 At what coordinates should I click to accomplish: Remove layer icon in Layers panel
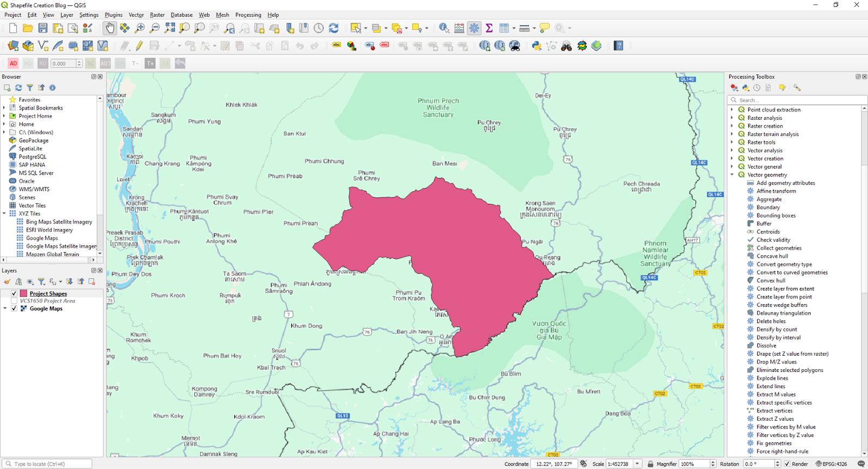coord(92,281)
